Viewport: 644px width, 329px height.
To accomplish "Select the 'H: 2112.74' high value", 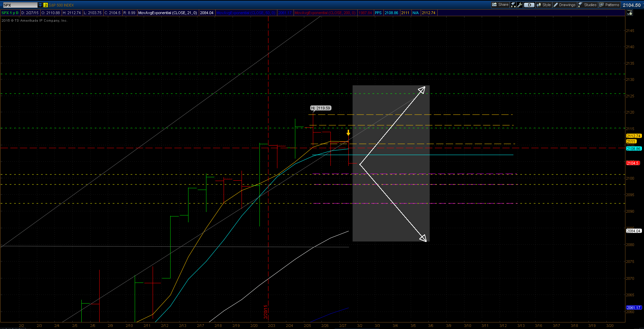I will pyautogui.click(x=72, y=13).
